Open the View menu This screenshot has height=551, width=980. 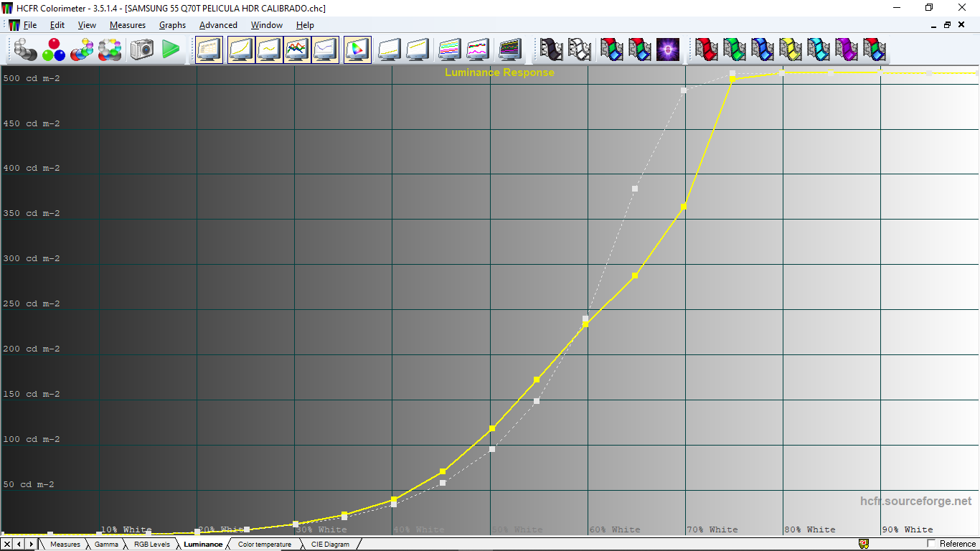point(87,25)
